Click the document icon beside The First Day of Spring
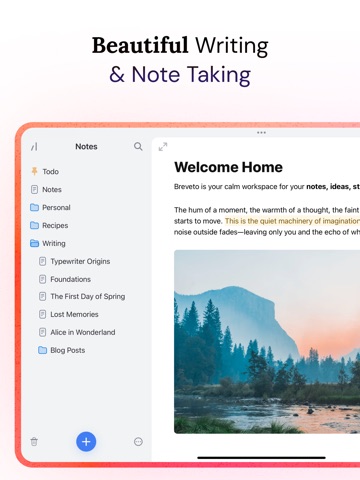 point(42,296)
